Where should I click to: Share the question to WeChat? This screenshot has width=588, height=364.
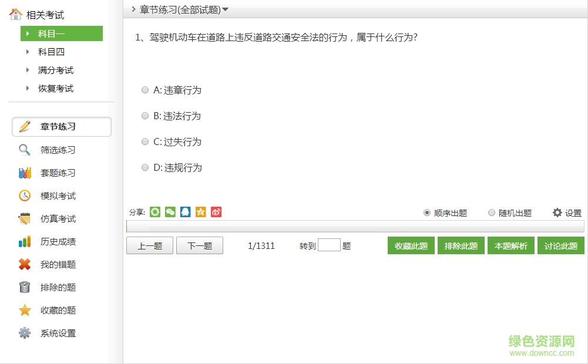pos(170,212)
